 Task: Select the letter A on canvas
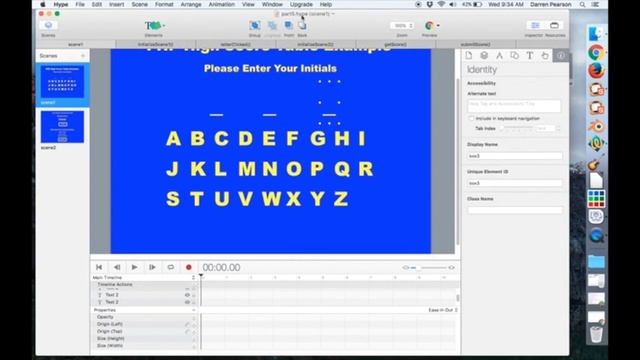click(x=173, y=139)
